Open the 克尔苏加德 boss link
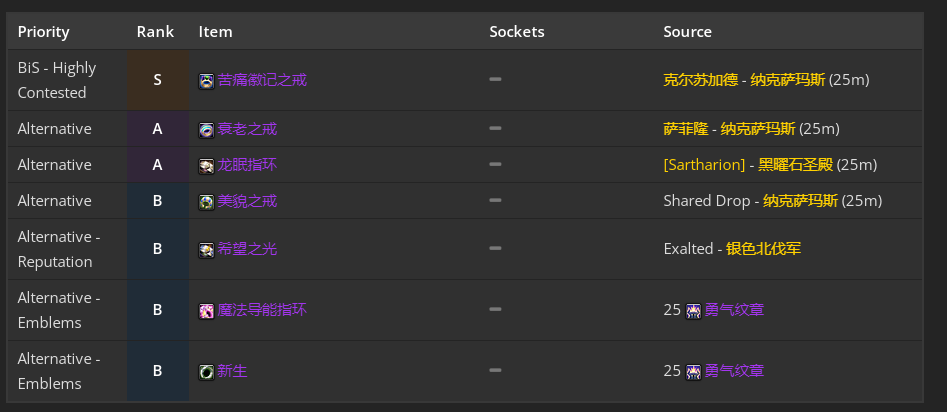The image size is (947, 412). pos(700,80)
